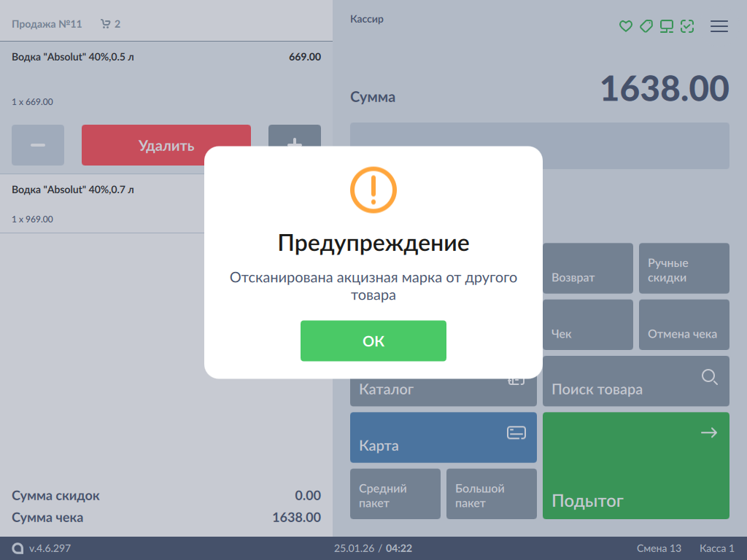Click the red Удалить button
The width and height of the screenshot is (747, 560).
pyautogui.click(x=166, y=145)
